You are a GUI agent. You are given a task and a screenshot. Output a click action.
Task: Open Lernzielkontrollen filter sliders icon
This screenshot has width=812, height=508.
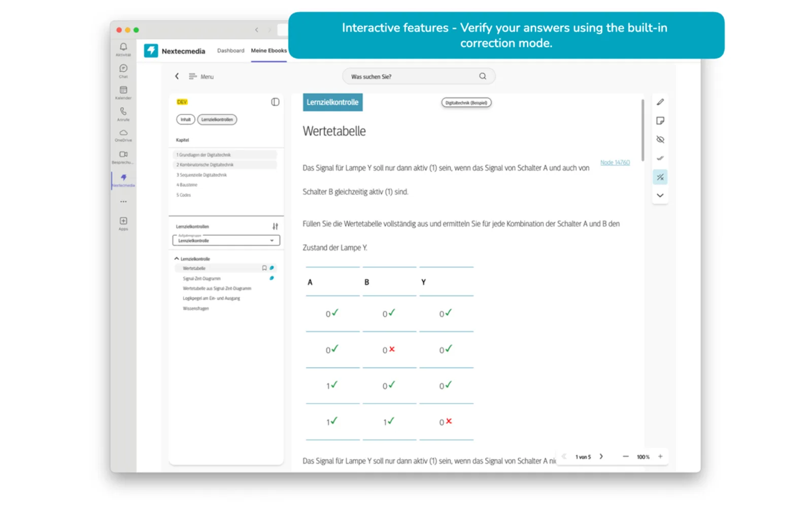275,227
